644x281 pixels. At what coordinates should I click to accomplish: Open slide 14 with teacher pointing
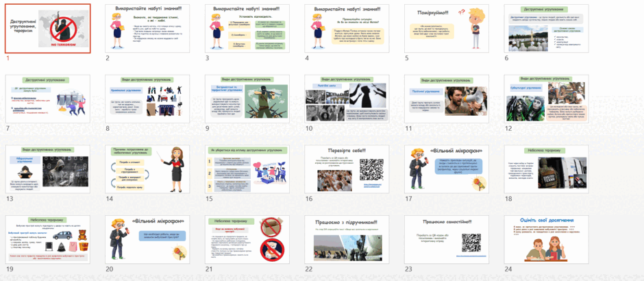[147, 169]
